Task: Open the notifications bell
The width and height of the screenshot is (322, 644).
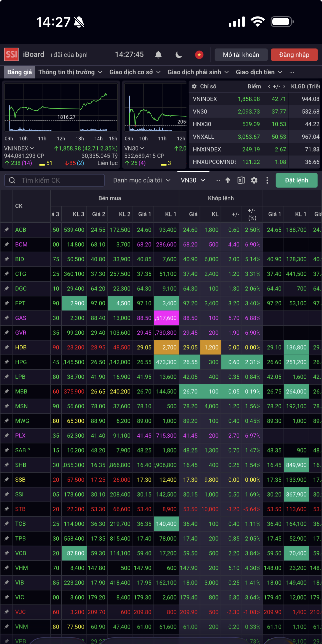Action: [x=158, y=54]
